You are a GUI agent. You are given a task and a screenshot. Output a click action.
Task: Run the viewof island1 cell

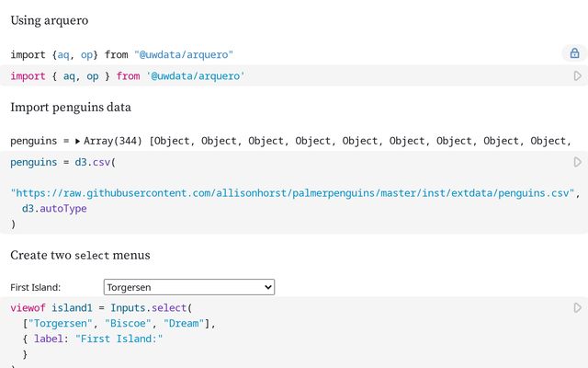point(577,307)
